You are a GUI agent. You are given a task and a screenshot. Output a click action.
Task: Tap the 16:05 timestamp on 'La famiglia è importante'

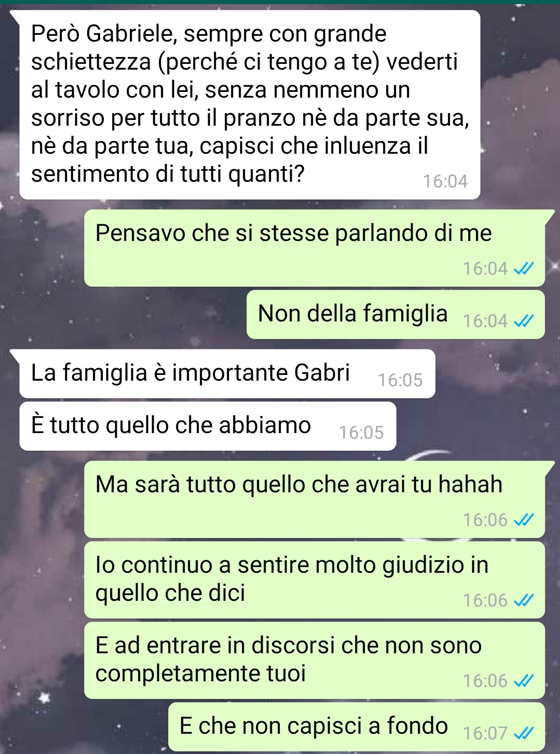[x=400, y=381]
